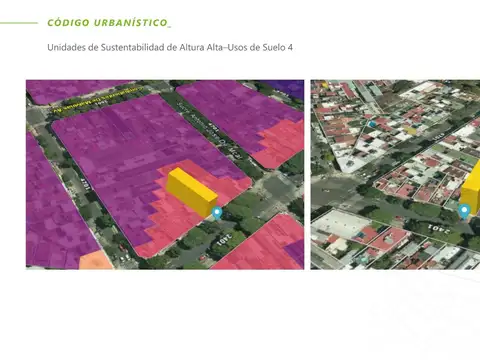
Task: Click the orange zoning patch on the left map
Action: (x=96, y=260)
